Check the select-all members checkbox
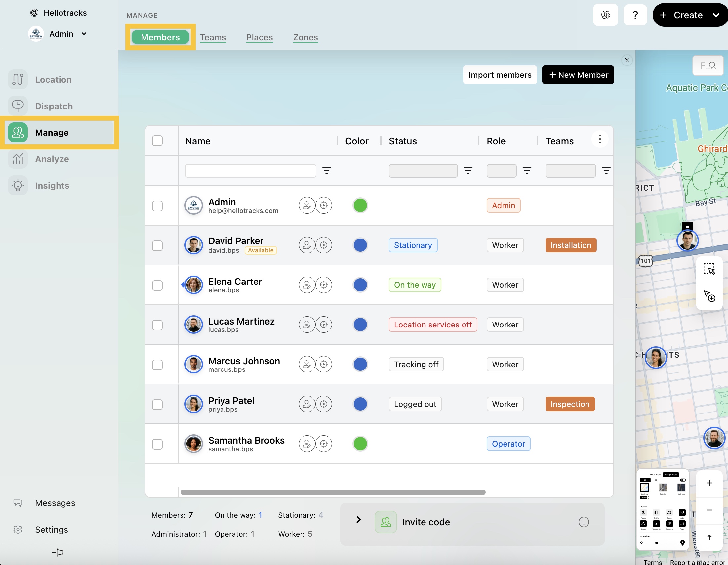Image resolution: width=728 pixels, height=565 pixels. coord(157,141)
